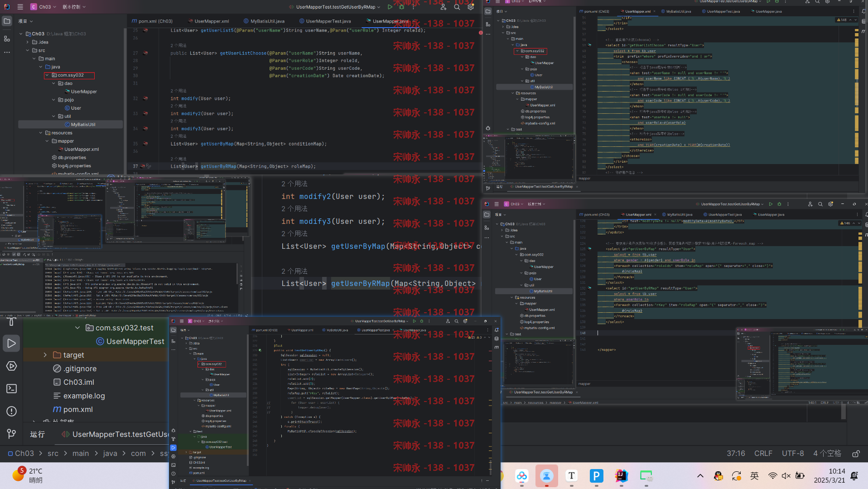Toggle the enlarged Git tool window button
The image size is (868, 489).
click(x=12, y=434)
